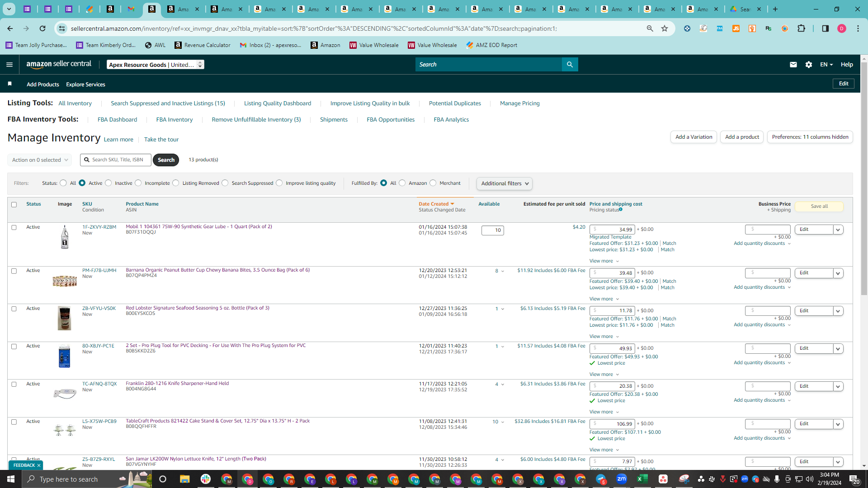Screen dimensions: 868x488
Task: Open the EN language dropdown
Action: tap(826, 65)
